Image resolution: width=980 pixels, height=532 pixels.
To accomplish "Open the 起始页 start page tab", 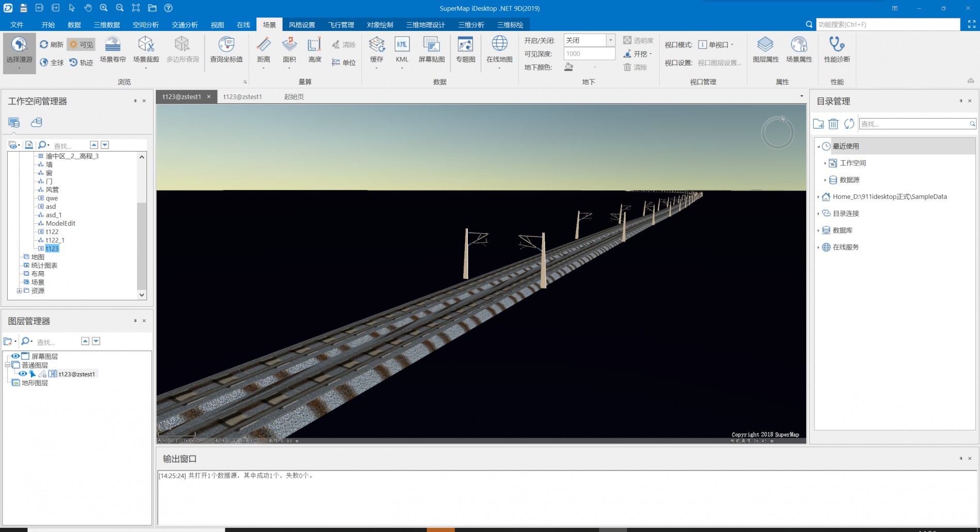I will [294, 96].
